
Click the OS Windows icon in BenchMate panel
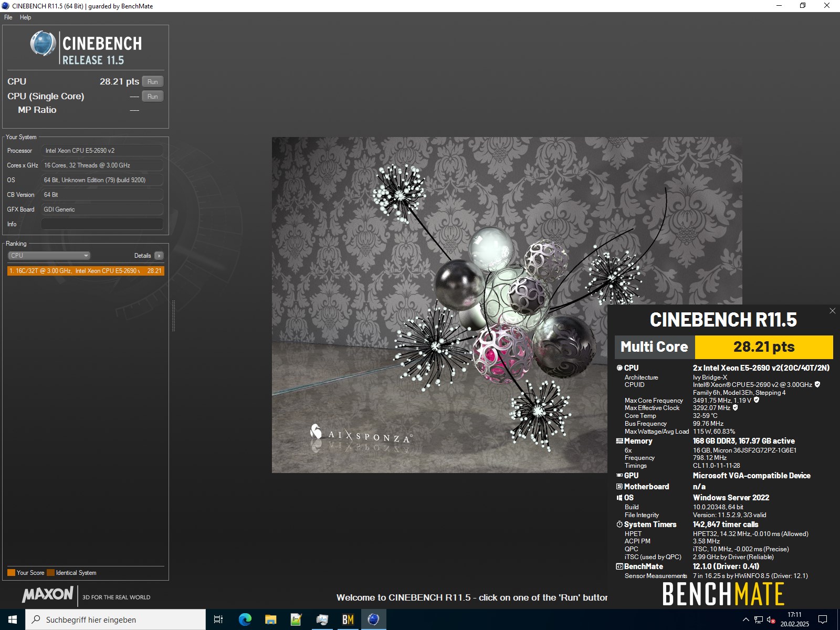(x=619, y=498)
